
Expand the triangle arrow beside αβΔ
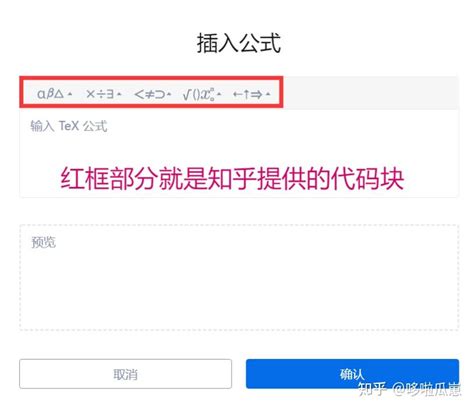tap(70, 94)
